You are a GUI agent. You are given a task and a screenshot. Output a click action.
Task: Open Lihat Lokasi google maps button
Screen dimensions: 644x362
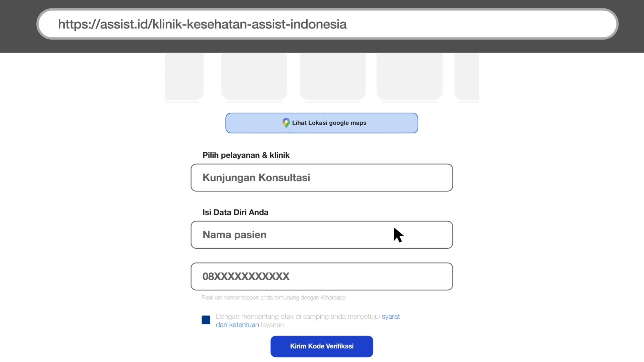click(329, 123)
